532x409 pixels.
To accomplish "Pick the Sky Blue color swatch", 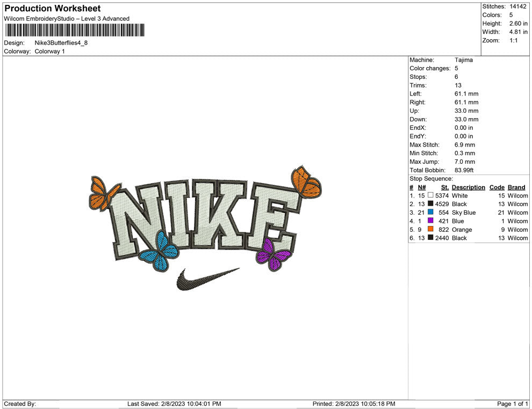I will pos(430,212).
